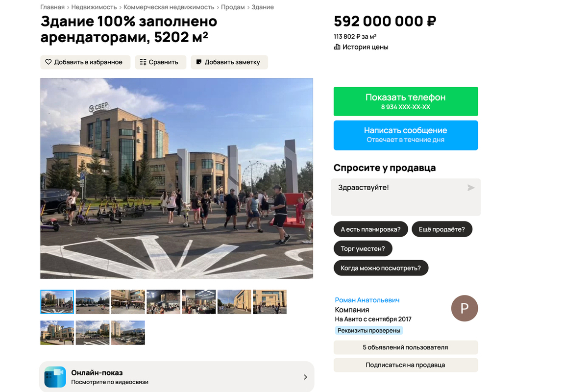Click the green Показать телефон button
The height and width of the screenshot is (392, 588).
(406, 101)
